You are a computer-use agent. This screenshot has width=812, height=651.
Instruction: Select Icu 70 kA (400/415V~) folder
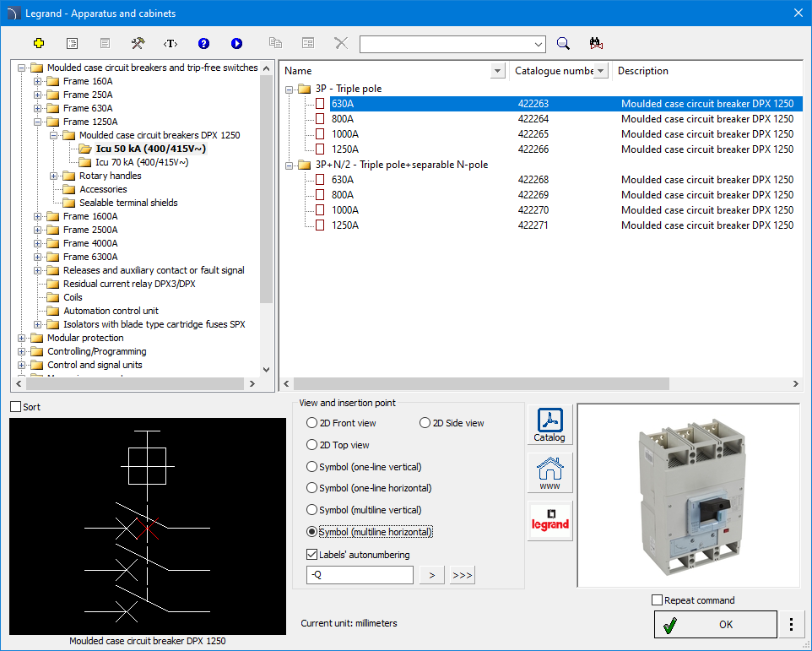point(142,163)
